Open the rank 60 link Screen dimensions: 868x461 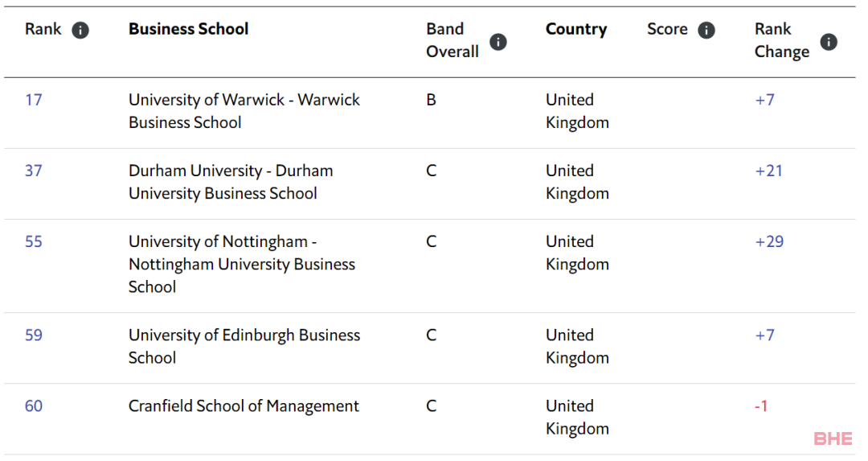tap(34, 406)
